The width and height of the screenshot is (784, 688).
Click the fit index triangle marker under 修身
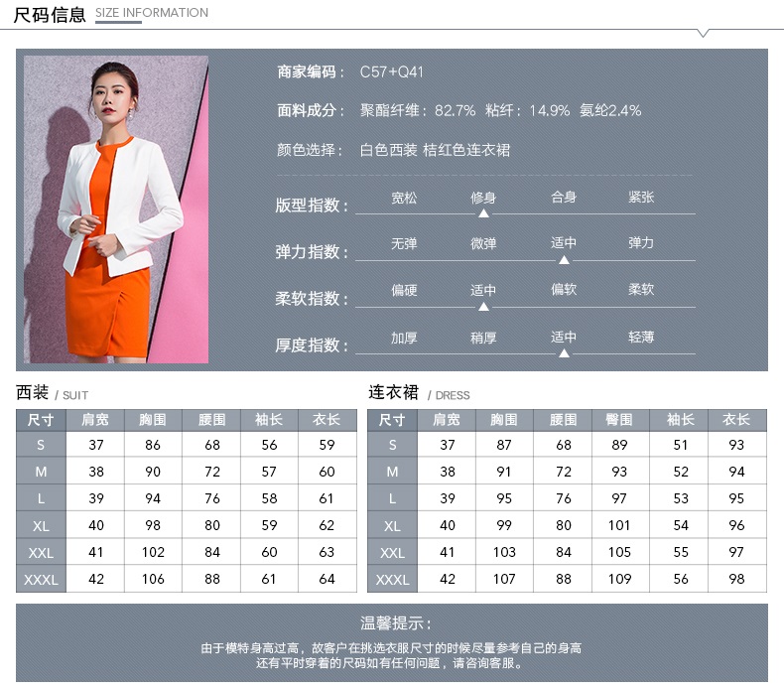coord(483,213)
